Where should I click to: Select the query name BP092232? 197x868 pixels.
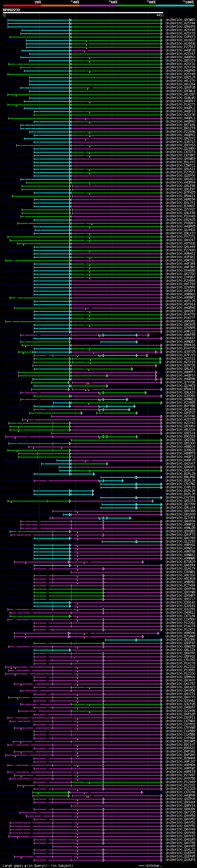point(11,10)
